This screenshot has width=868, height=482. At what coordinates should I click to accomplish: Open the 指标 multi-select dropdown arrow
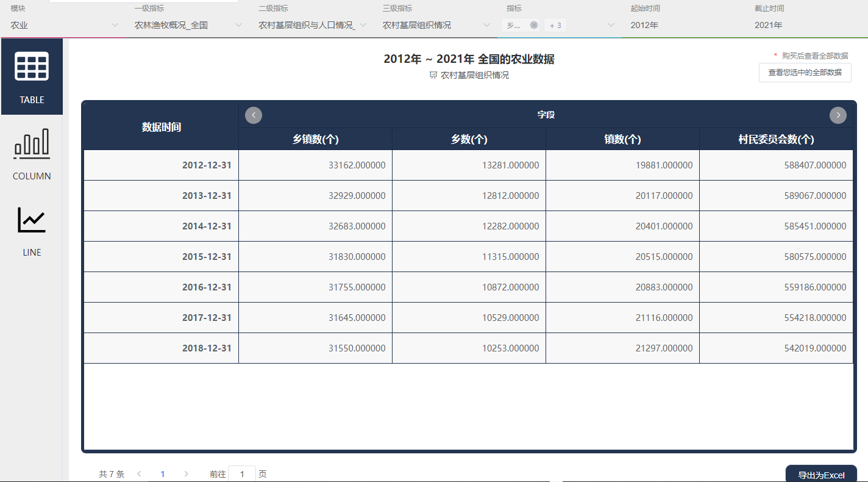(x=611, y=26)
